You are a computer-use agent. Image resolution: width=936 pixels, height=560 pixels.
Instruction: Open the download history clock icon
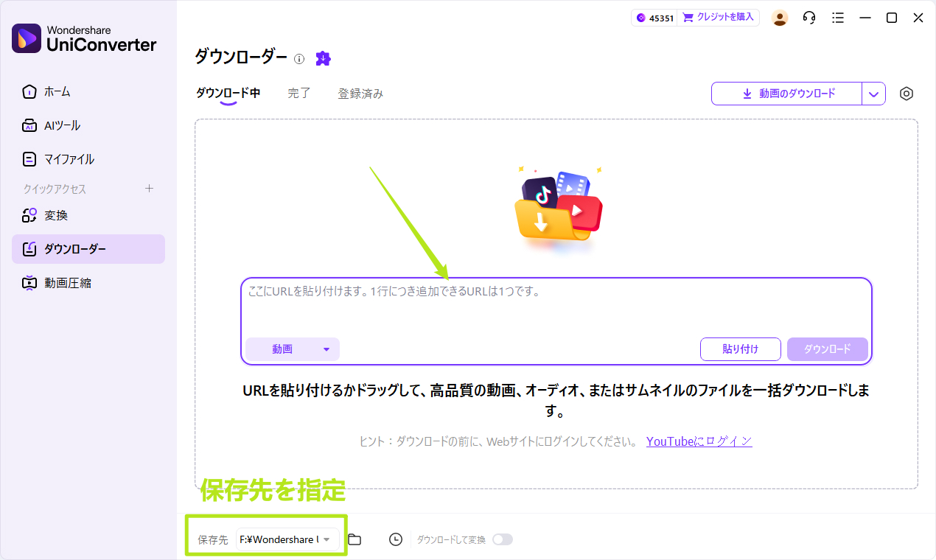coord(395,539)
